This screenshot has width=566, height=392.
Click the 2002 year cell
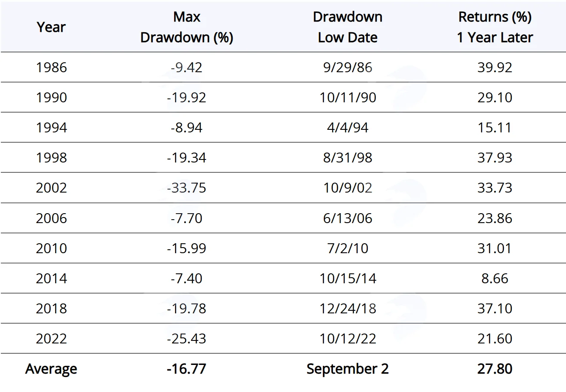click(x=52, y=188)
